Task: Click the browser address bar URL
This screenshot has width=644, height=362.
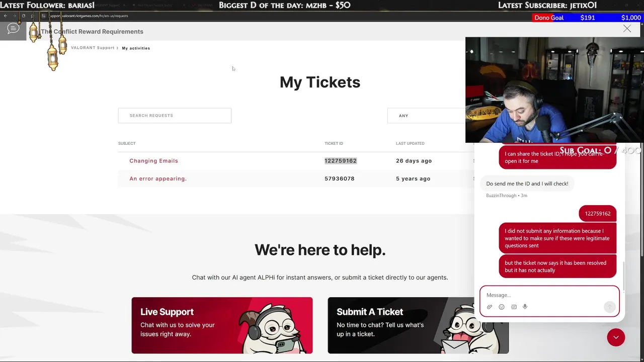Action: (x=89, y=16)
